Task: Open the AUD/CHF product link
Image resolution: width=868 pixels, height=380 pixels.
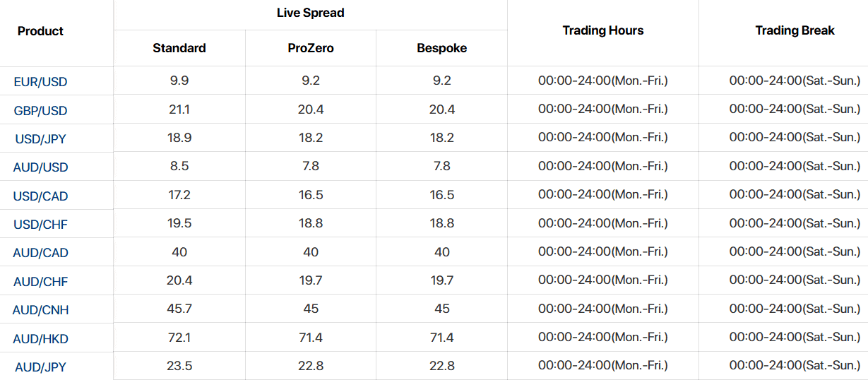Action: click(40, 282)
